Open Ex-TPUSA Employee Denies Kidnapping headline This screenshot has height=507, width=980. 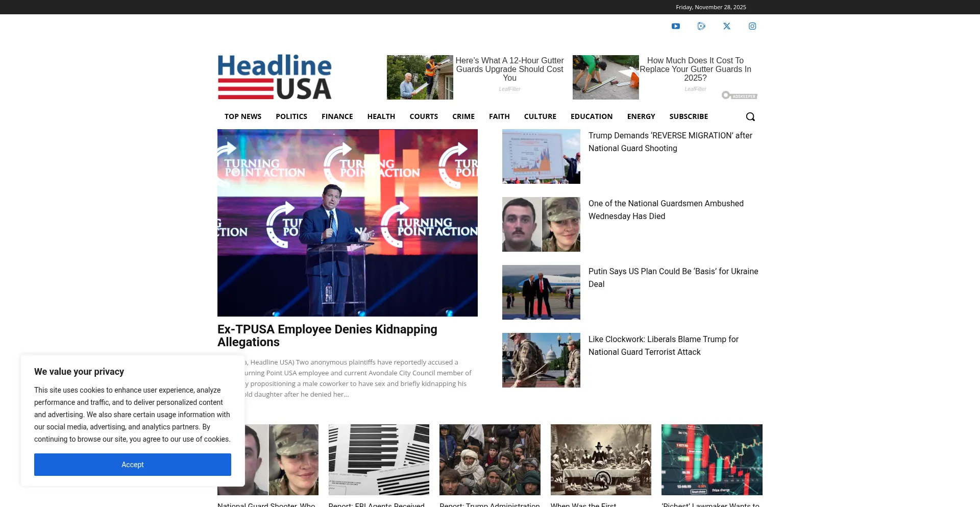(327, 335)
